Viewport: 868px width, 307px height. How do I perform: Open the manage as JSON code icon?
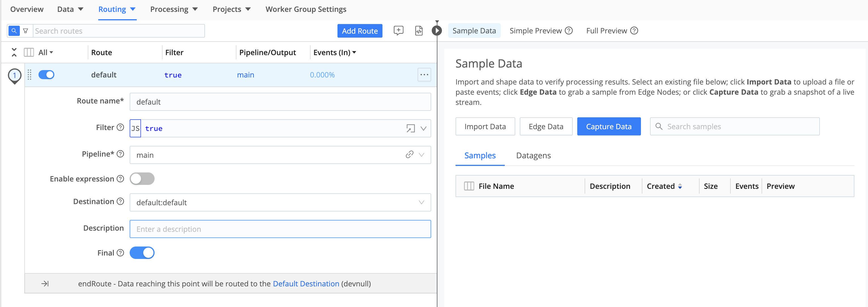tap(419, 31)
